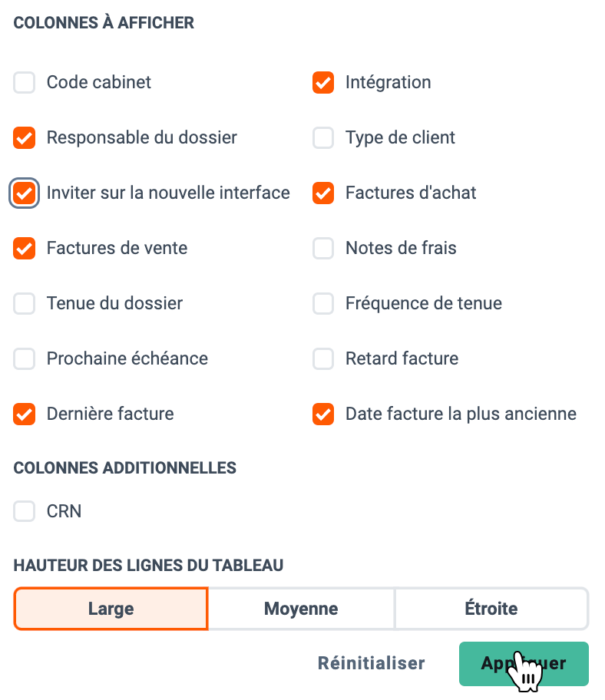Click the Réinitialiser link
The width and height of the screenshot is (605, 700).
click(x=372, y=663)
